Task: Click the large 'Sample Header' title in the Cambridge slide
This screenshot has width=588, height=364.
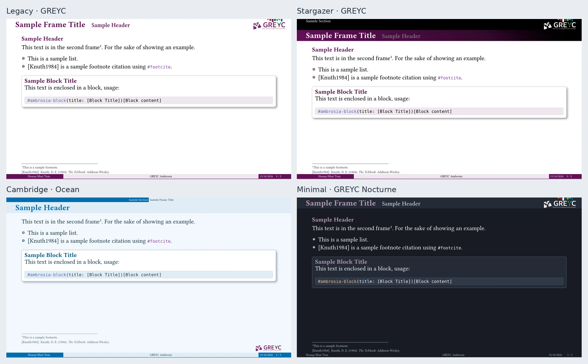Action: tap(42, 208)
